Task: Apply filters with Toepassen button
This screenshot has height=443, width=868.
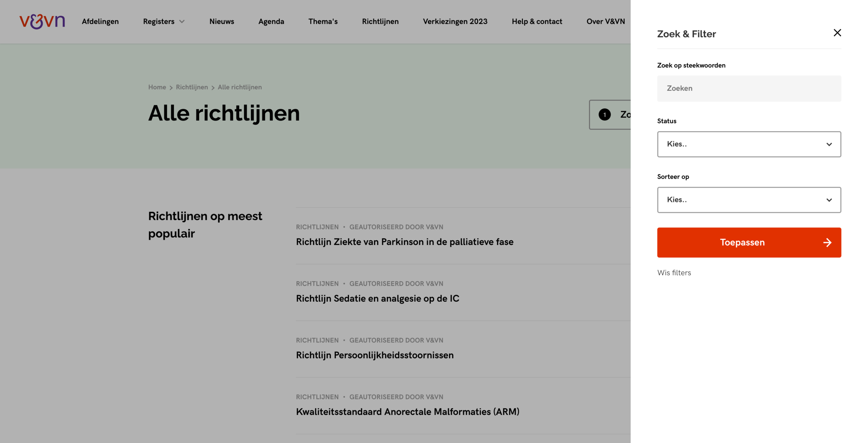Action: click(x=749, y=242)
